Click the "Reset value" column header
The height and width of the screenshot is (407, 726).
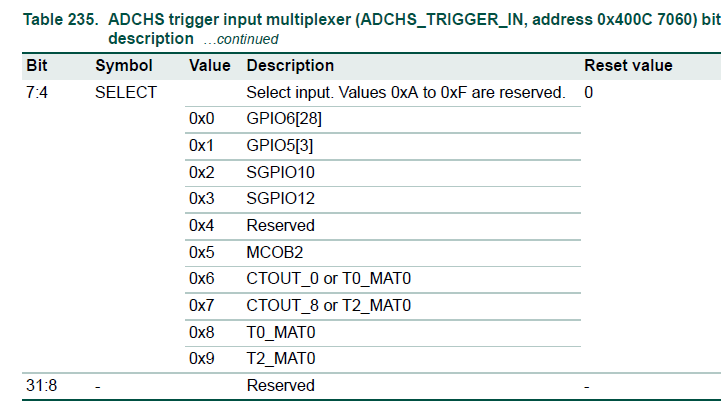pos(628,66)
